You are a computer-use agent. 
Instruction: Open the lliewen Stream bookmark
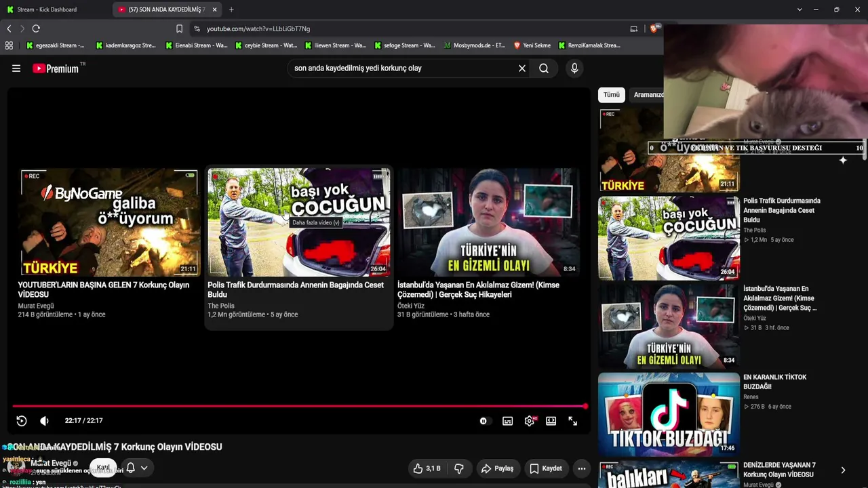(x=336, y=45)
